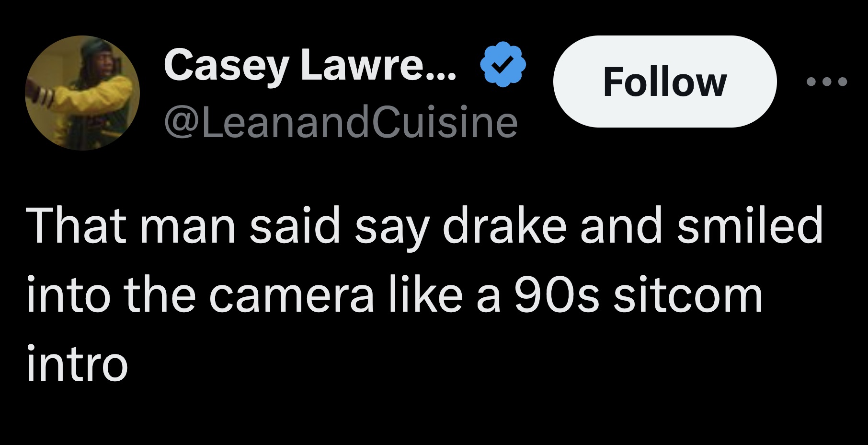
Task: Open the three-dot more options menu
Action: coord(826,82)
